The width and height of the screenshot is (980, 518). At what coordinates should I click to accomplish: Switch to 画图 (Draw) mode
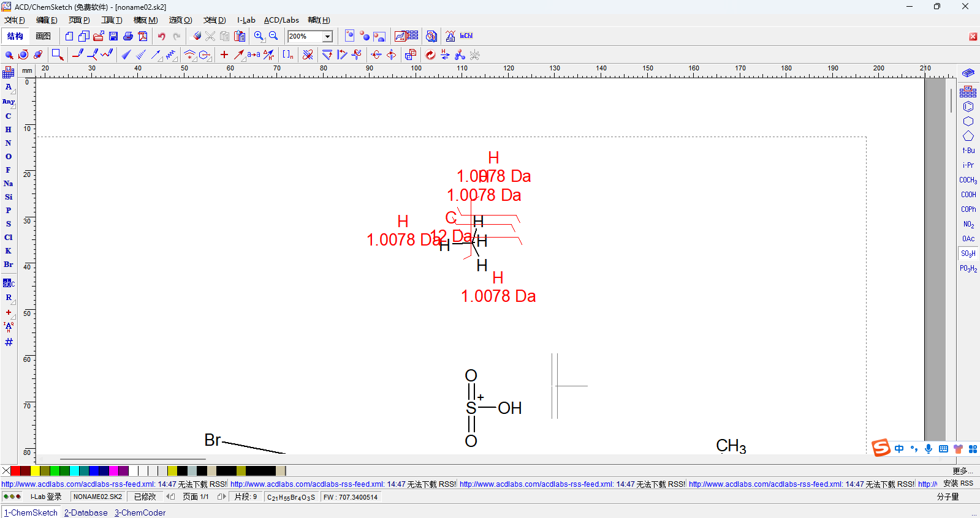(x=43, y=36)
